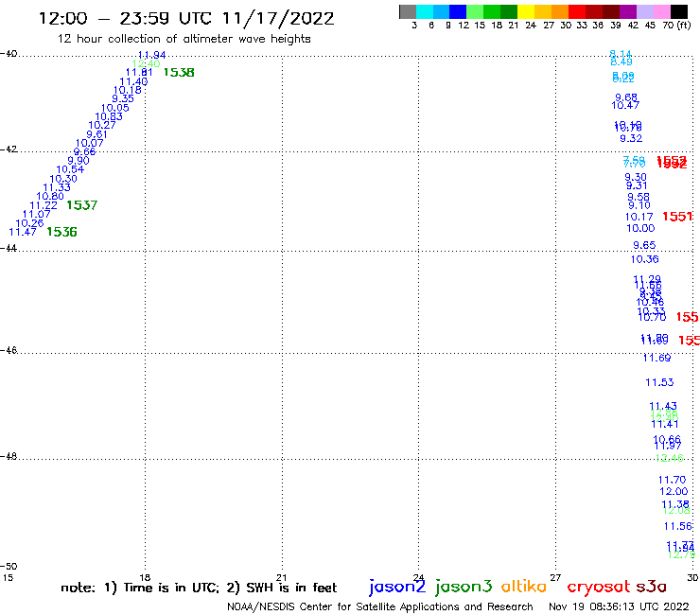This screenshot has width=700, height=615.
Task: Select the black swatch at the legend's end
Action: tap(678, 11)
